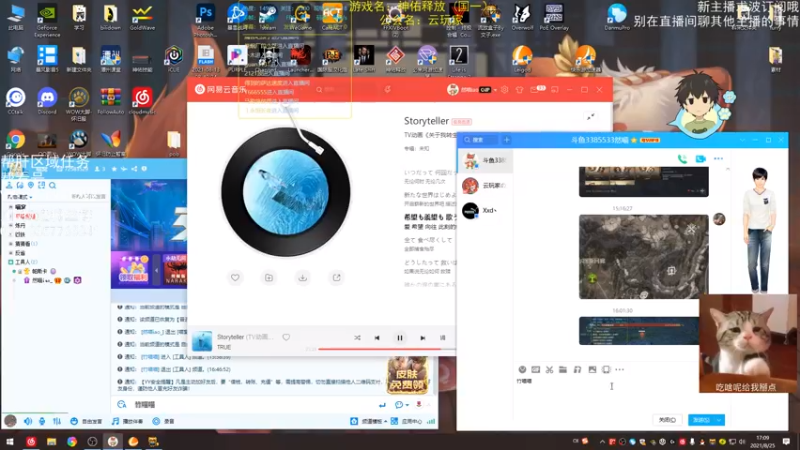The width and height of the screenshot is (800, 450).
Task: Favorite the YY channel with star icon
Action: pos(114,169)
